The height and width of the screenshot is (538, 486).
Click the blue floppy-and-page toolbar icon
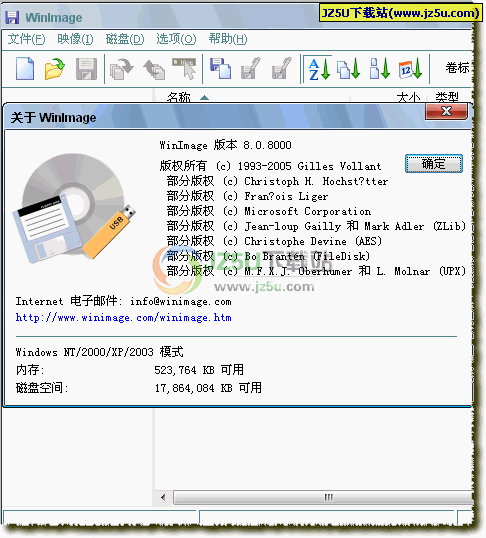[220, 69]
